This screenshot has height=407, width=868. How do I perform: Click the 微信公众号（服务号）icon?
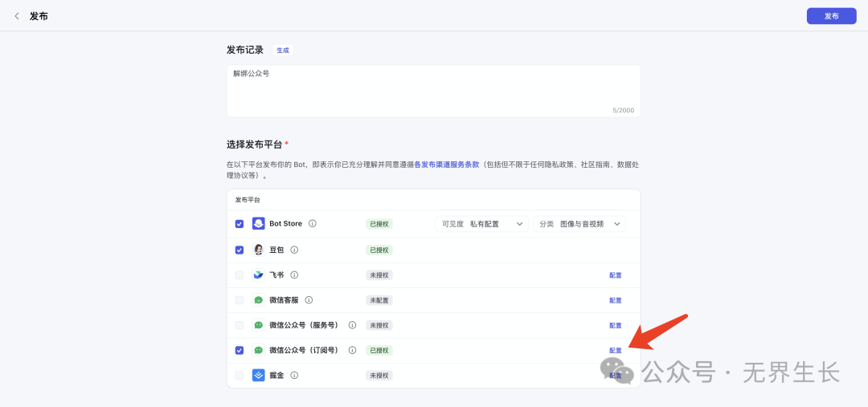click(259, 325)
